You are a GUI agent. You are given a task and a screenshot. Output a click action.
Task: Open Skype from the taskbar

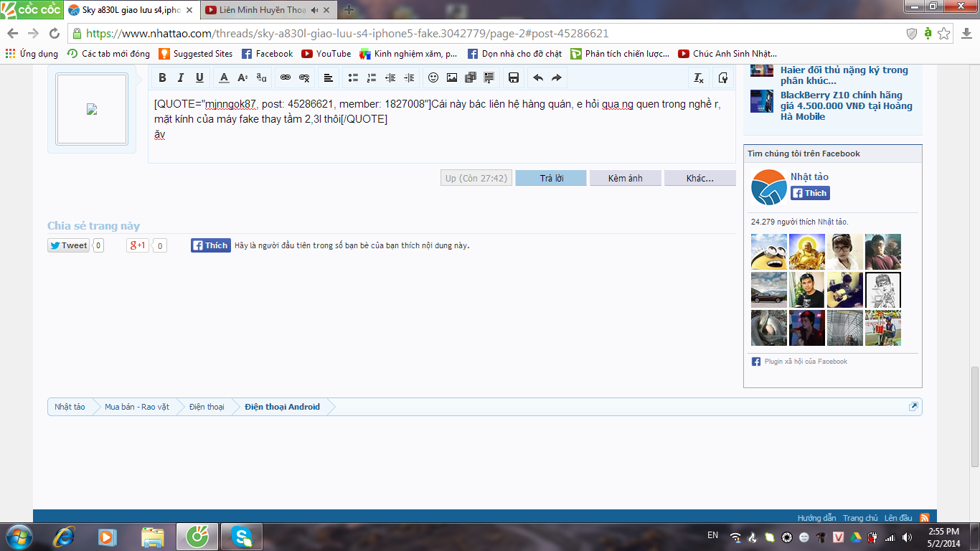click(x=242, y=536)
